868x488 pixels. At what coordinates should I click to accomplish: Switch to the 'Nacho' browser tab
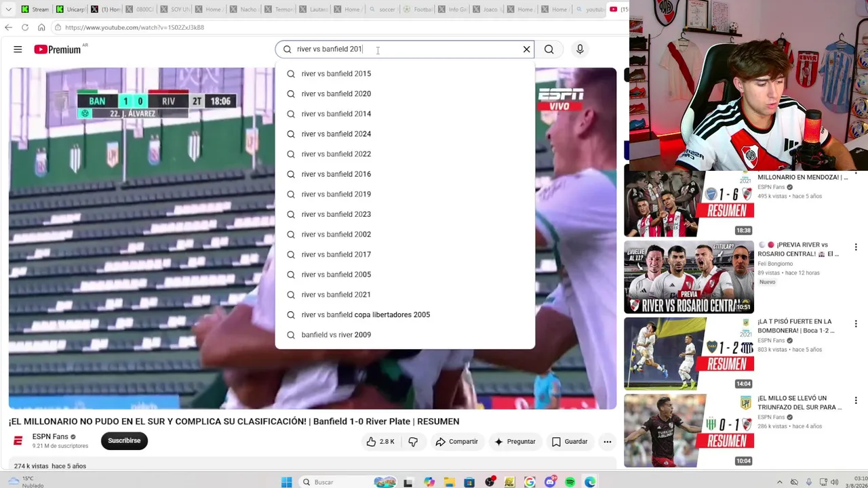(244, 9)
